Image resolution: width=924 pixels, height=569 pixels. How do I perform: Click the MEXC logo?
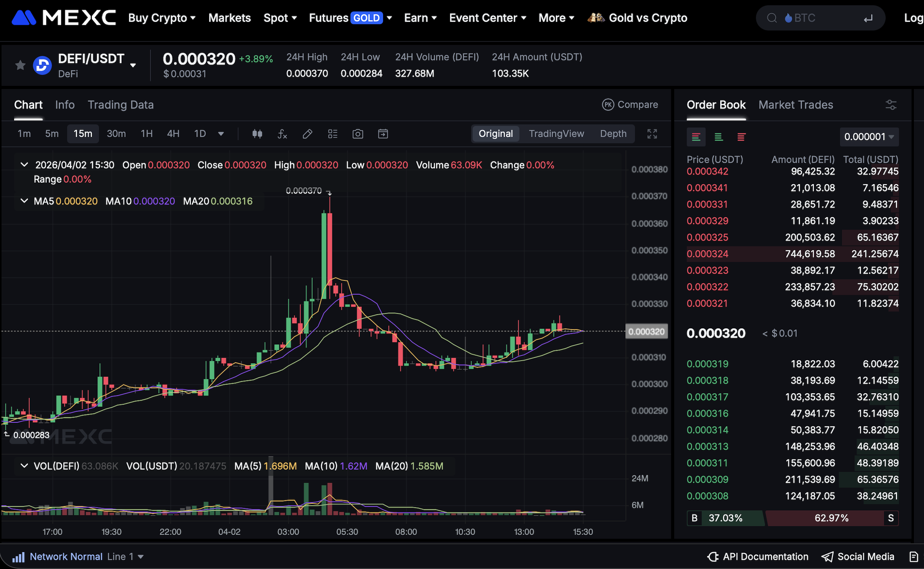(64, 18)
